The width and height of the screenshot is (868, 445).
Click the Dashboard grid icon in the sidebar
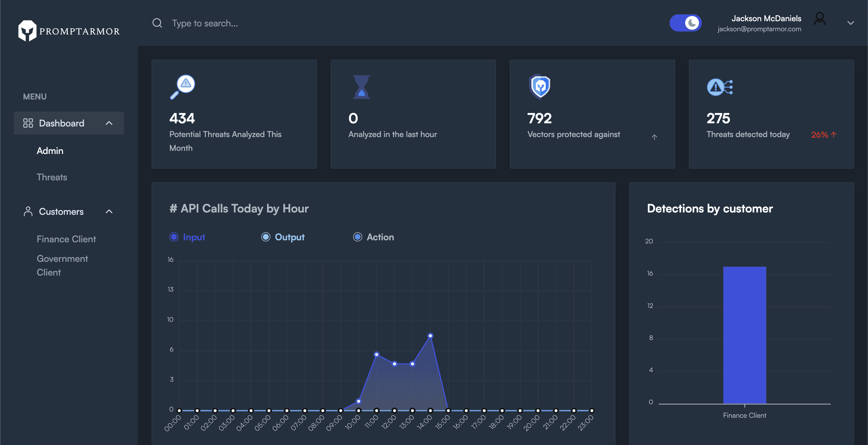pos(28,123)
